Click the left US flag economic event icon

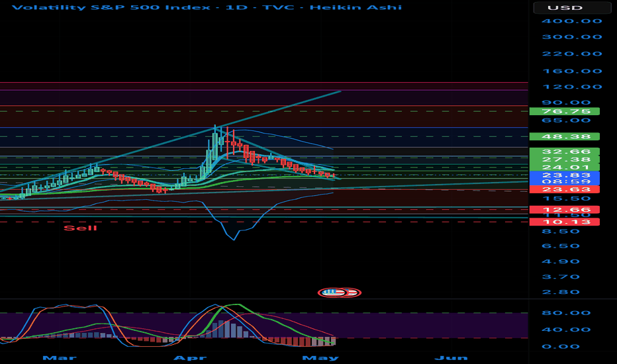point(332,293)
